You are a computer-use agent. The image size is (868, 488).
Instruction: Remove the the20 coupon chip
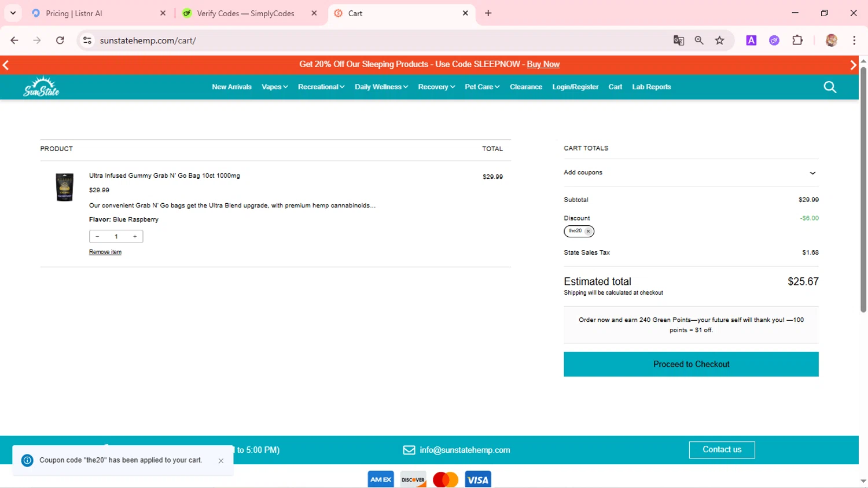coord(588,231)
